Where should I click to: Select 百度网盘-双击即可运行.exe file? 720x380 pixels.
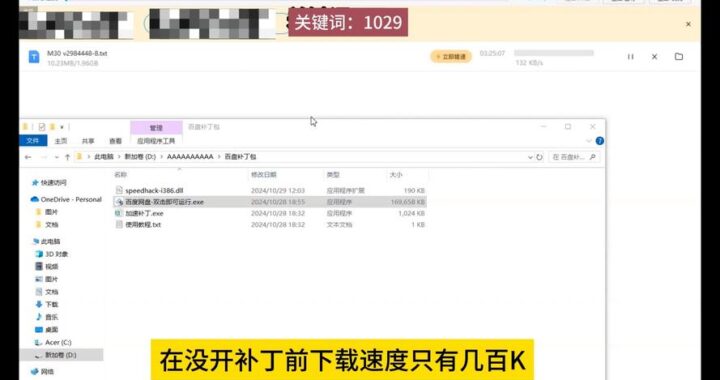270,201
